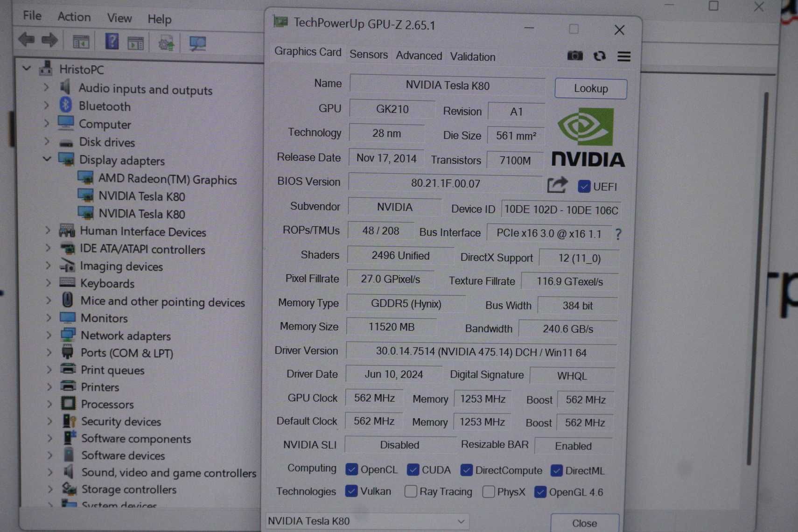Click the Bluetooth device icon
798x532 pixels.
pyautogui.click(x=66, y=105)
